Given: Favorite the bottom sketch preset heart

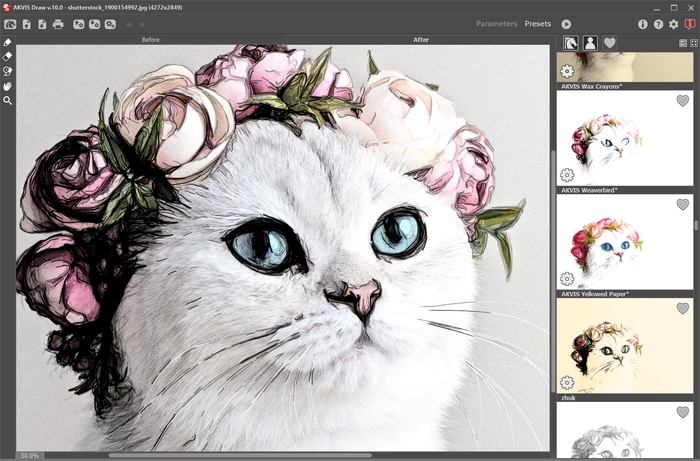Looking at the screenshot, I should click(x=682, y=412).
